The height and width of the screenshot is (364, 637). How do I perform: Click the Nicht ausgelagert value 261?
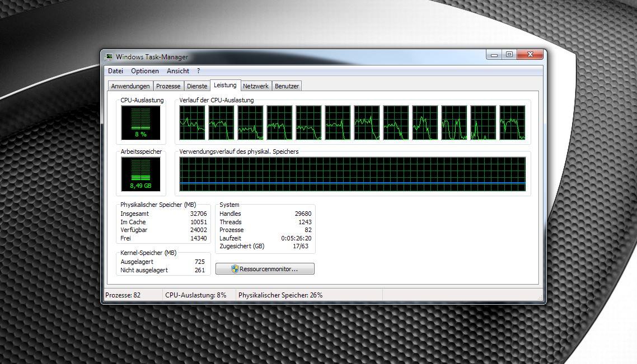point(199,270)
